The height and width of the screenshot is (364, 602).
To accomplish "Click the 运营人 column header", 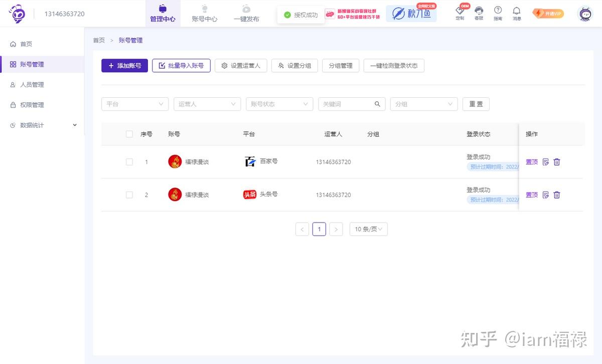I will 333,134.
